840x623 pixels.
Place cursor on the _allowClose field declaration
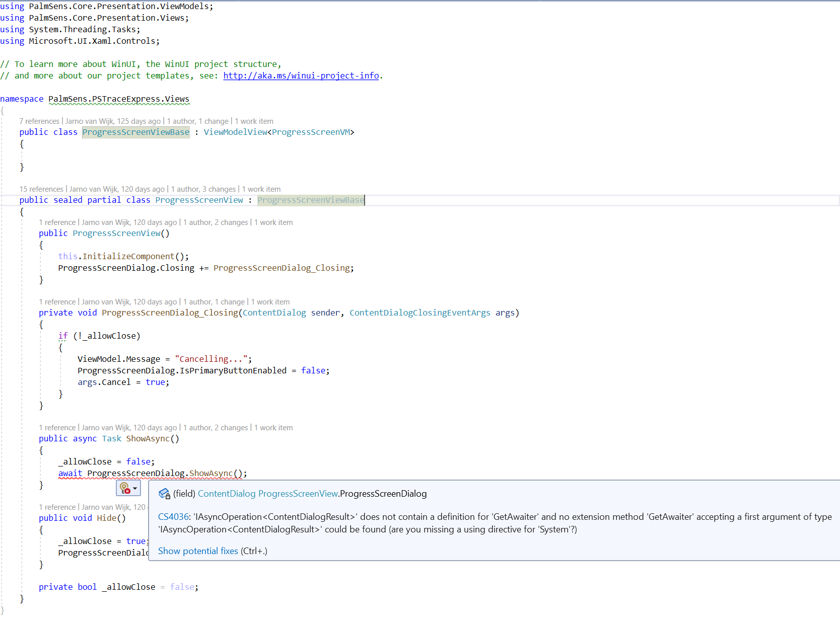point(129,587)
